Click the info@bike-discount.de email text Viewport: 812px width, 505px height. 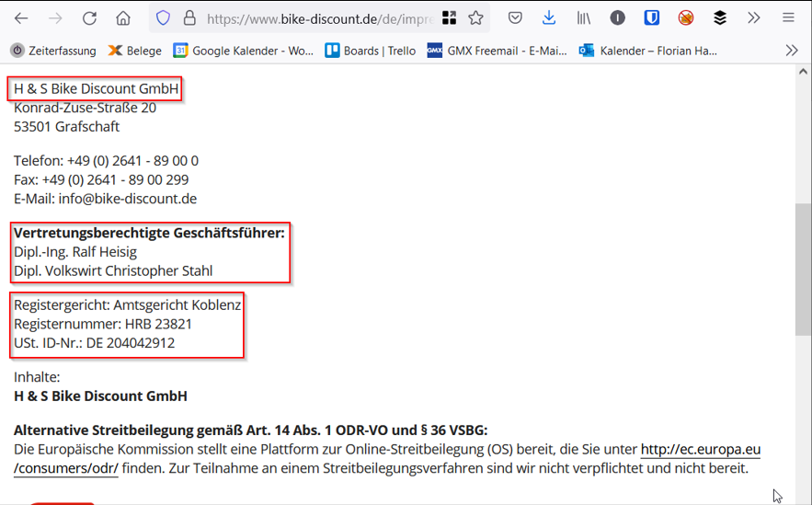tap(128, 199)
